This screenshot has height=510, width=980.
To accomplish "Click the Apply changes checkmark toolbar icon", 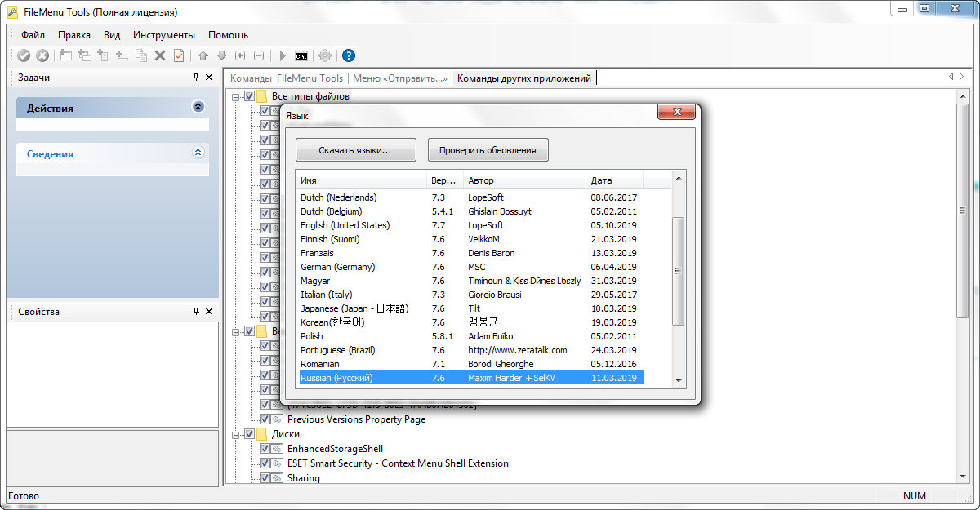I will pyautogui.click(x=24, y=55).
